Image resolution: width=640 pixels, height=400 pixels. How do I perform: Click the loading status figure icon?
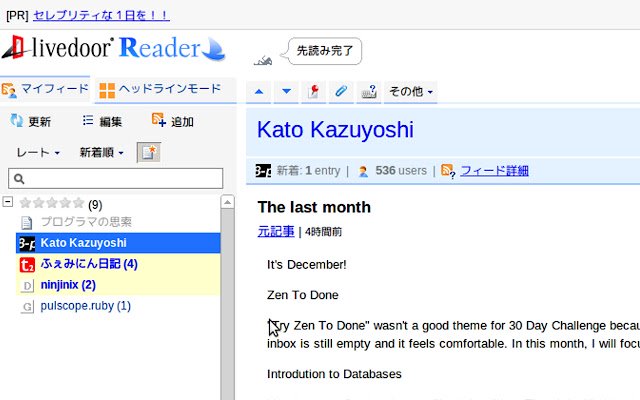tap(263, 60)
